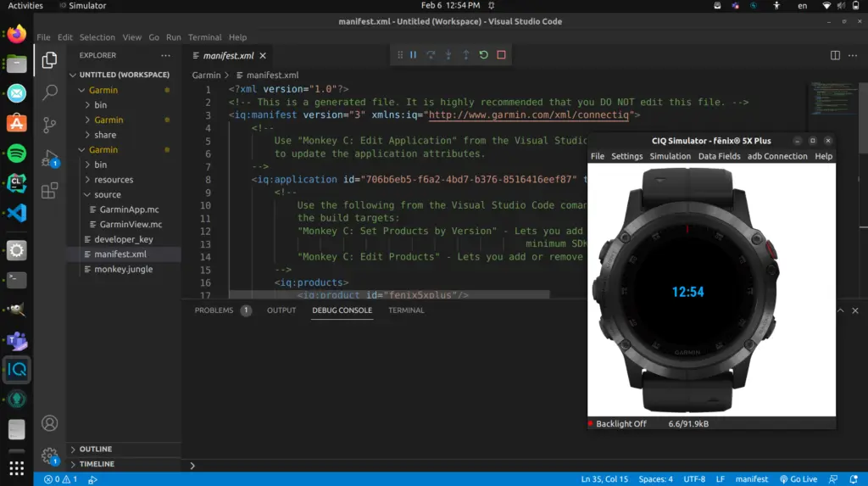Open the Extensions view
The width and height of the screenshot is (868, 486).
pyautogui.click(x=49, y=191)
